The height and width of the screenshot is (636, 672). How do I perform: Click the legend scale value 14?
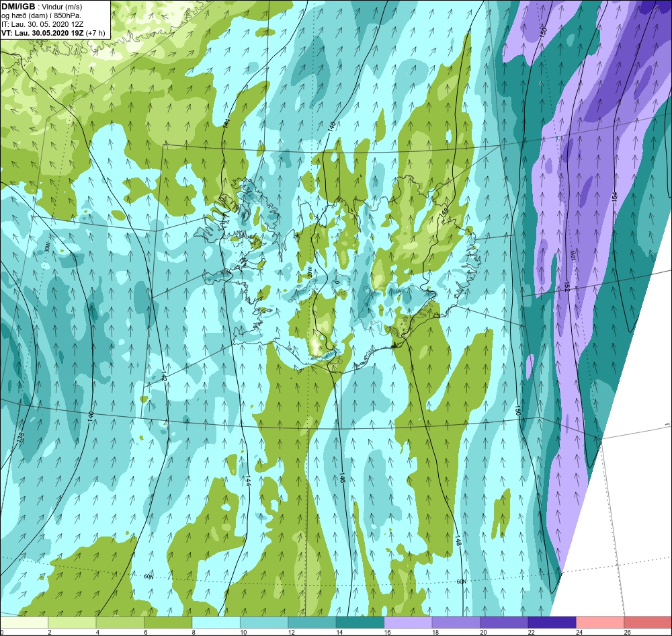(x=339, y=632)
